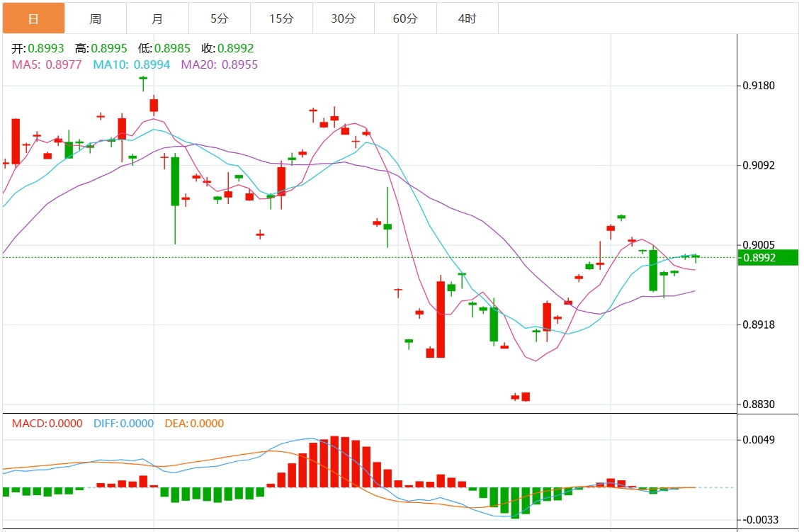Open the 5分 interval tab
804x532 pixels.
tap(220, 18)
